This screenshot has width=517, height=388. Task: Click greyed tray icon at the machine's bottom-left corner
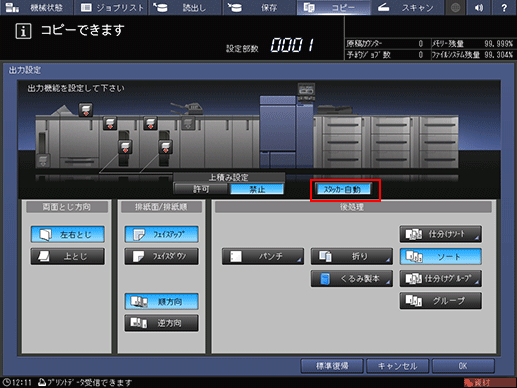point(43,160)
